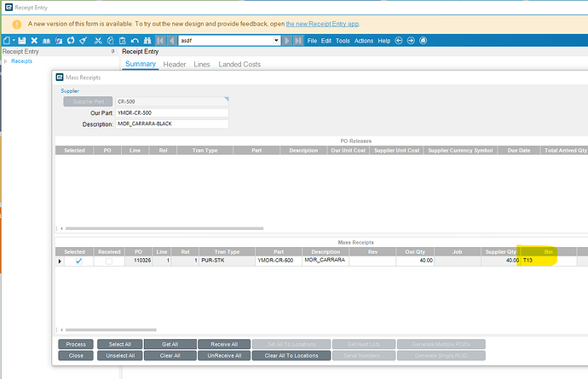Select row indicator arrow for PO 110326

coord(60,261)
